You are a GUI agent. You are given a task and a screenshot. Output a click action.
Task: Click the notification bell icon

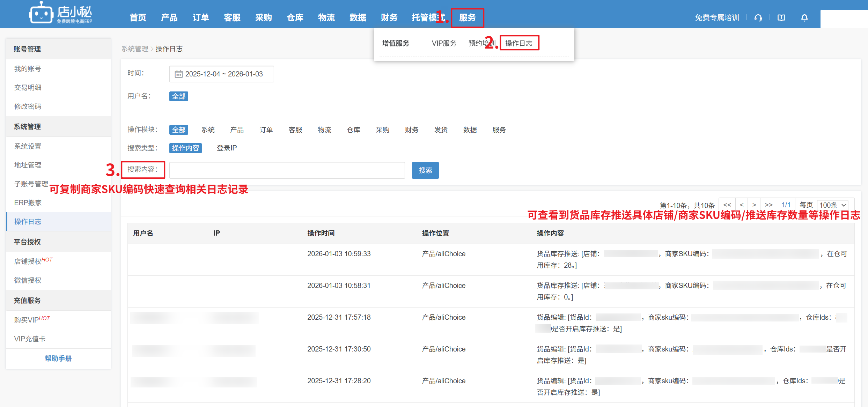coord(804,18)
